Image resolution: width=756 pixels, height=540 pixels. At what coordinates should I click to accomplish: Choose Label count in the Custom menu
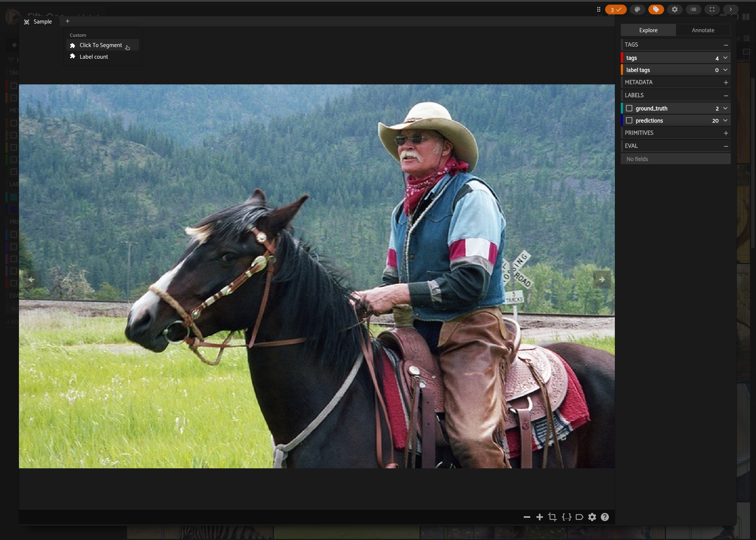pyautogui.click(x=94, y=57)
